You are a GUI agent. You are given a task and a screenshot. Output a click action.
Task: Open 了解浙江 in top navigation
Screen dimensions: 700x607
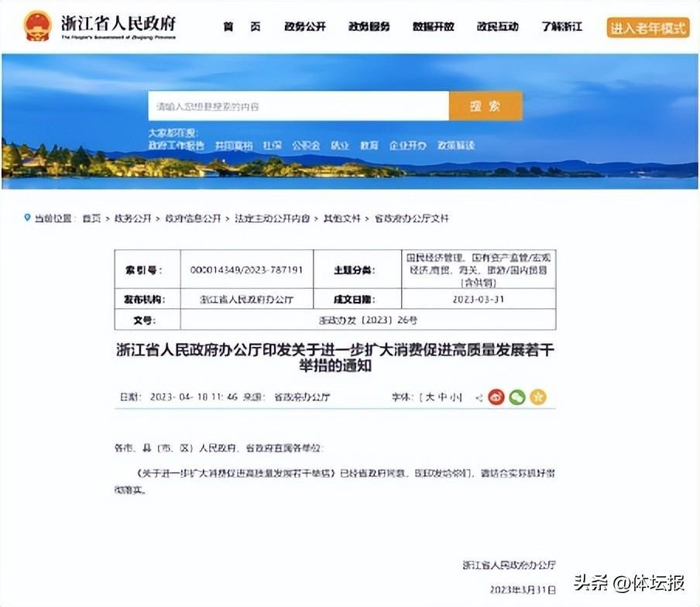click(x=561, y=26)
